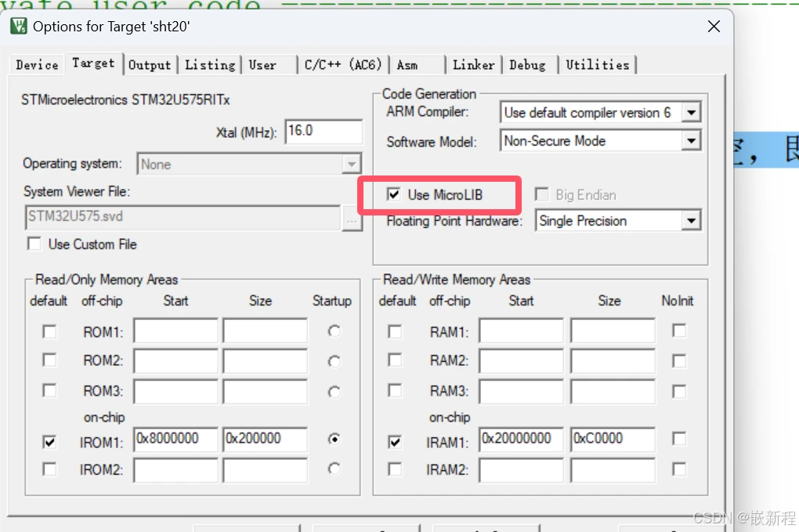Check the RAM2 default checkbox
The width and height of the screenshot is (799, 532).
[x=395, y=360]
